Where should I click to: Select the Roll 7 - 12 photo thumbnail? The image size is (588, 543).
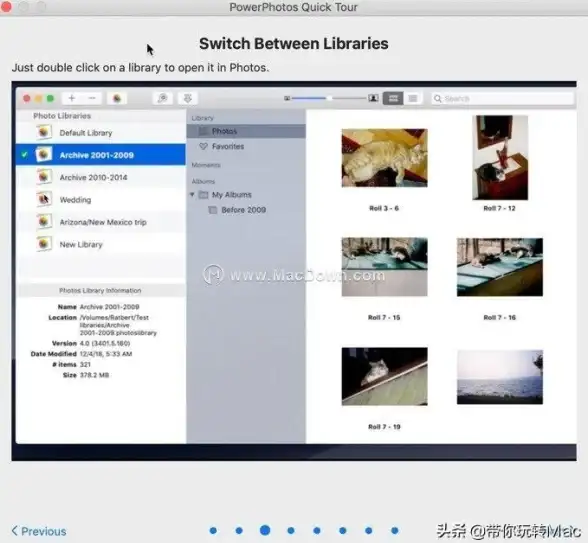click(x=500, y=158)
